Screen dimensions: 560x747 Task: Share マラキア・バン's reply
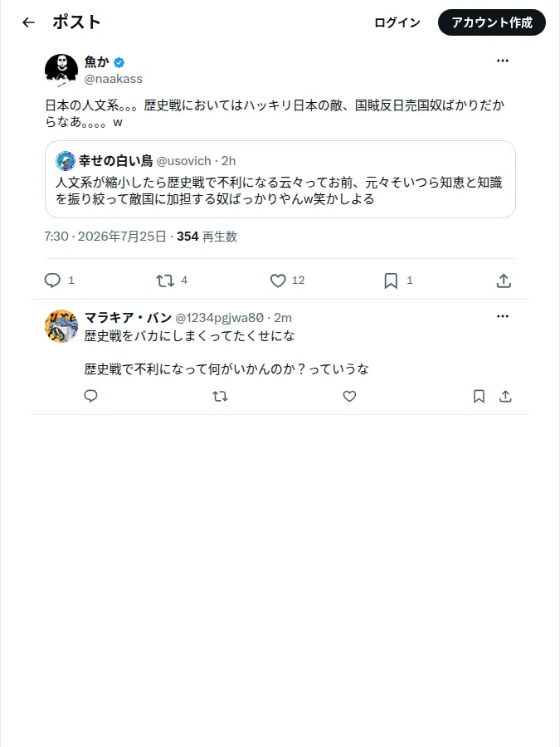click(506, 396)
